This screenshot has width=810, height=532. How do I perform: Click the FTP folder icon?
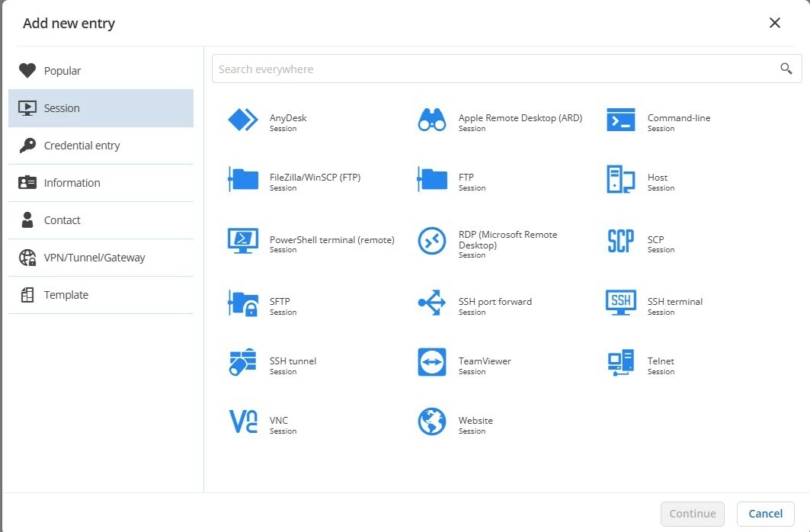coord(432,179)
